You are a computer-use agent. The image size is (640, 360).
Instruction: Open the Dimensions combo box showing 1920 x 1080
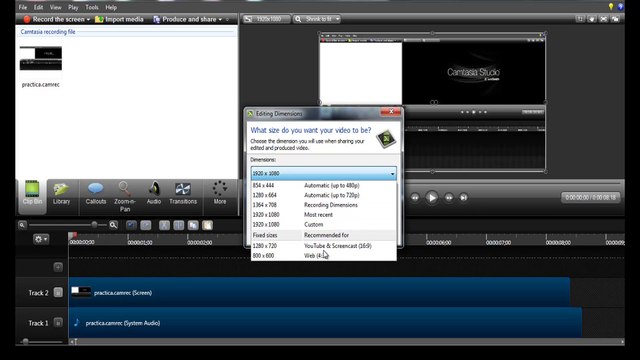coord(323,173)
